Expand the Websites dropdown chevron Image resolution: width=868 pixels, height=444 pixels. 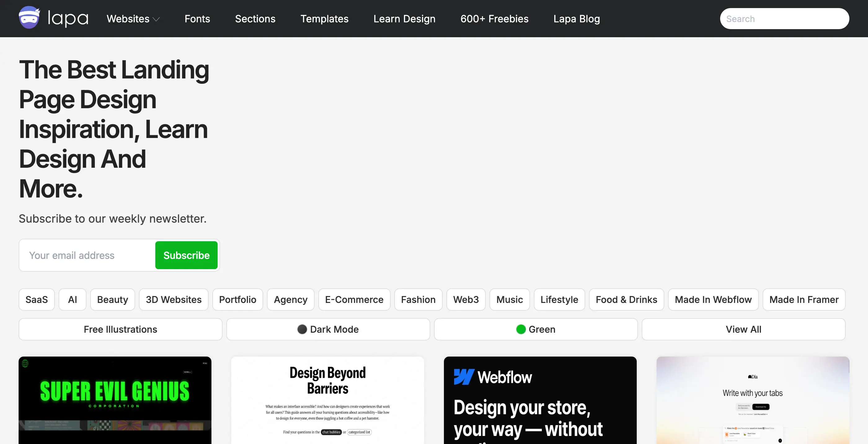tap(156, 19)
